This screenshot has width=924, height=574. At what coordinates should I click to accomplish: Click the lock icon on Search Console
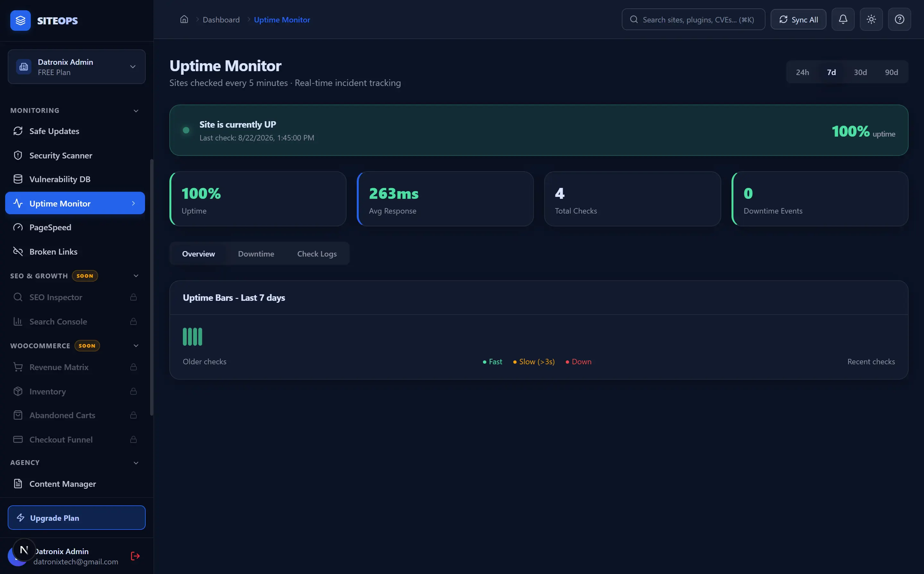(x=133, y=322)
